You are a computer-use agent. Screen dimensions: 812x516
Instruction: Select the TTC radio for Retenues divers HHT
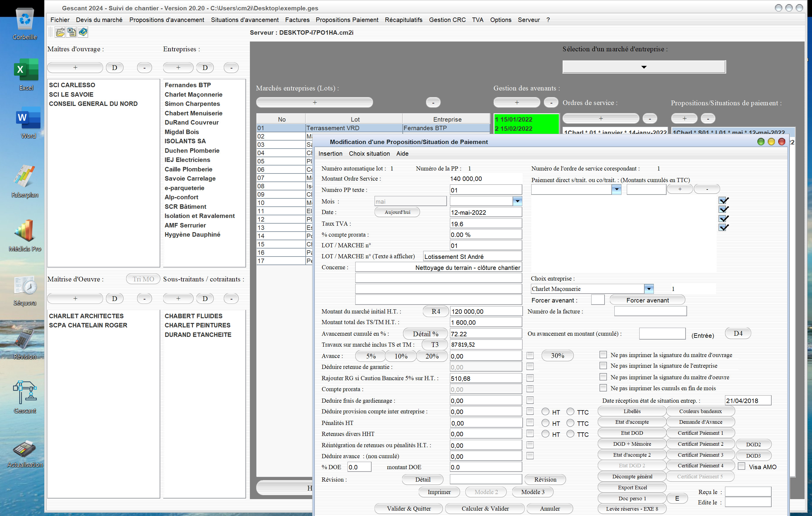coord(570,434)
